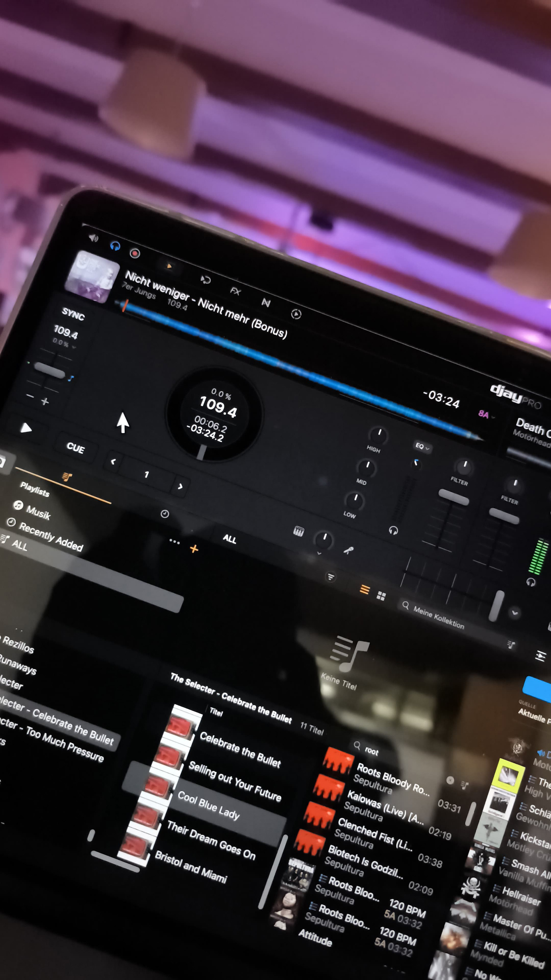
Task: Open the FX panel icon
Action: click(235, 291)
